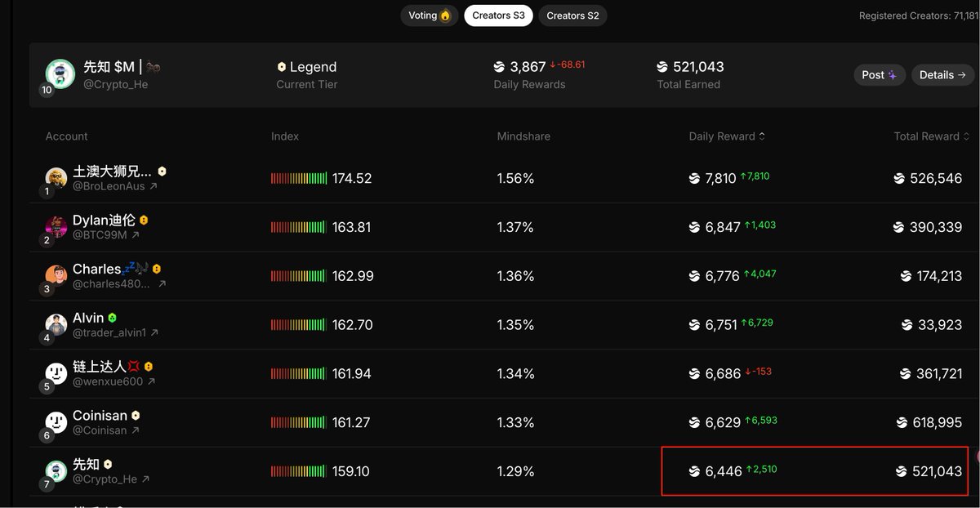980x508 pixels.
Task: Click the Post button
Action: coord(880,74)
